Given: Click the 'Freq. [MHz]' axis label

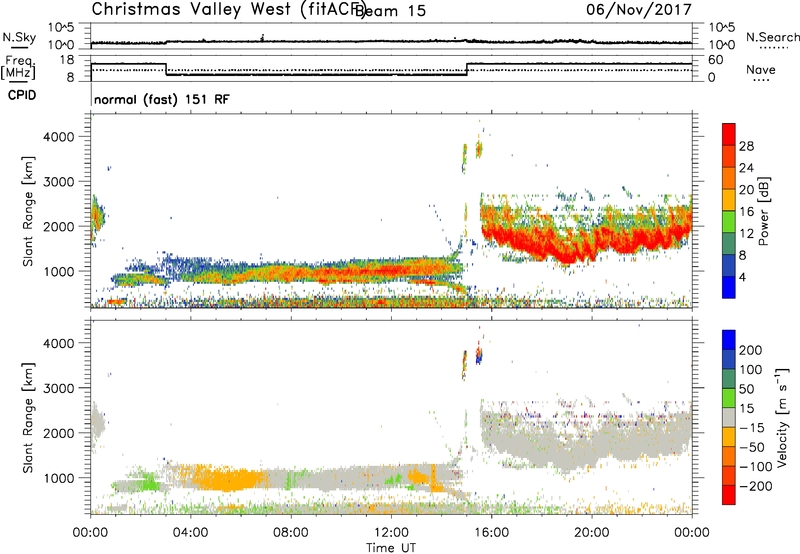Looking at the screenshot, I should [18, 67].
